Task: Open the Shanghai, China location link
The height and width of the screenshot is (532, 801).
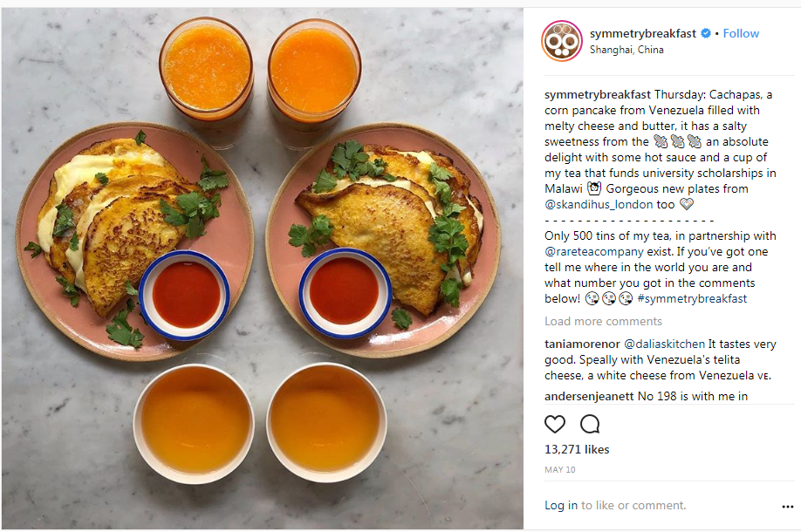Action: (626, 50)
